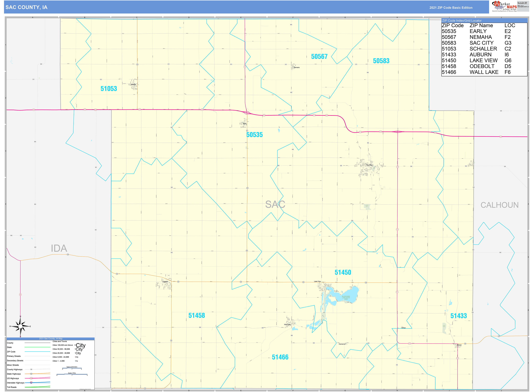Click the ZIP Code Index/Grid Locator header

pos(462,21)
